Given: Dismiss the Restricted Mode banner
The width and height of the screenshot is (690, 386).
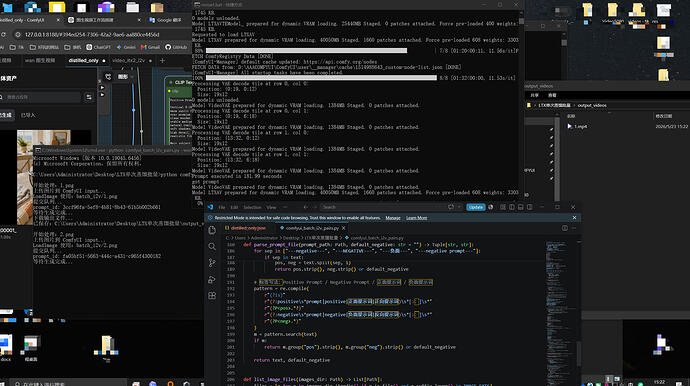Looking at the screenshot, I should point(574,218).
